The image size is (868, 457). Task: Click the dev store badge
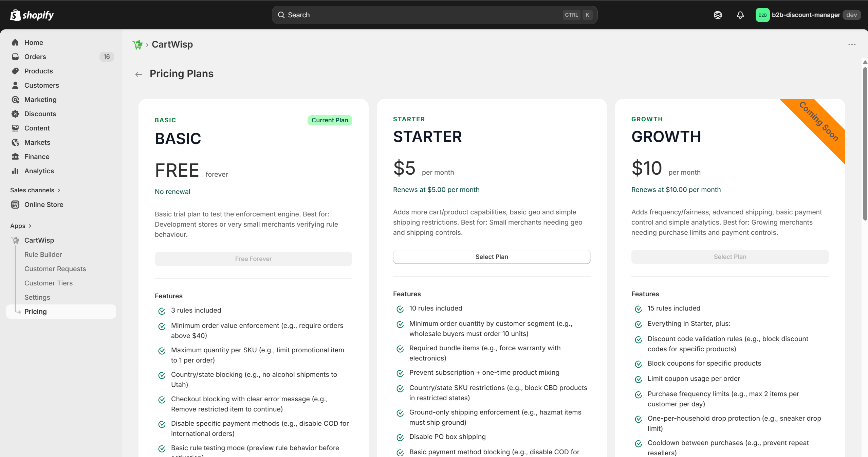pyautogui.click(x=851, y=15)
